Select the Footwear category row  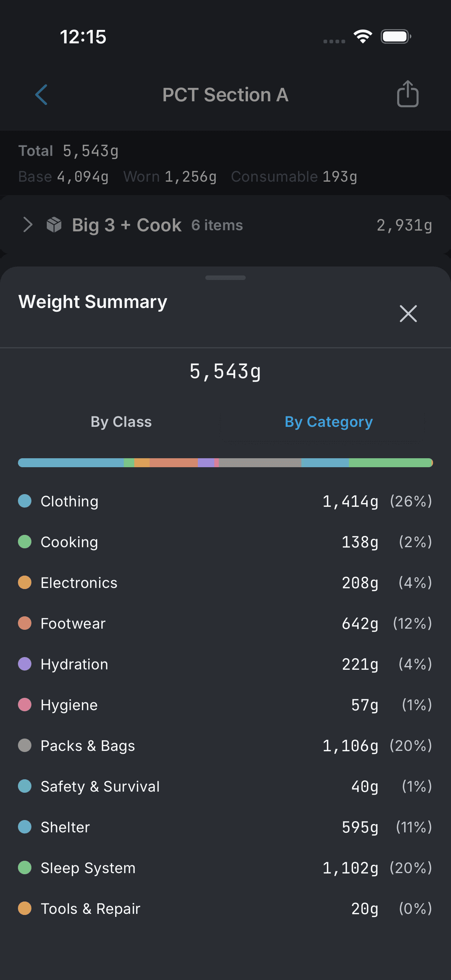coord(225,623)
